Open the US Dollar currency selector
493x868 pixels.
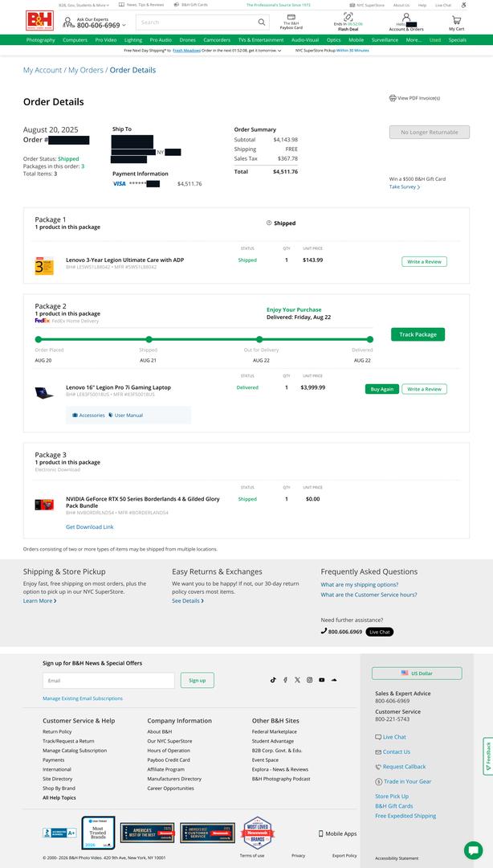417,674
